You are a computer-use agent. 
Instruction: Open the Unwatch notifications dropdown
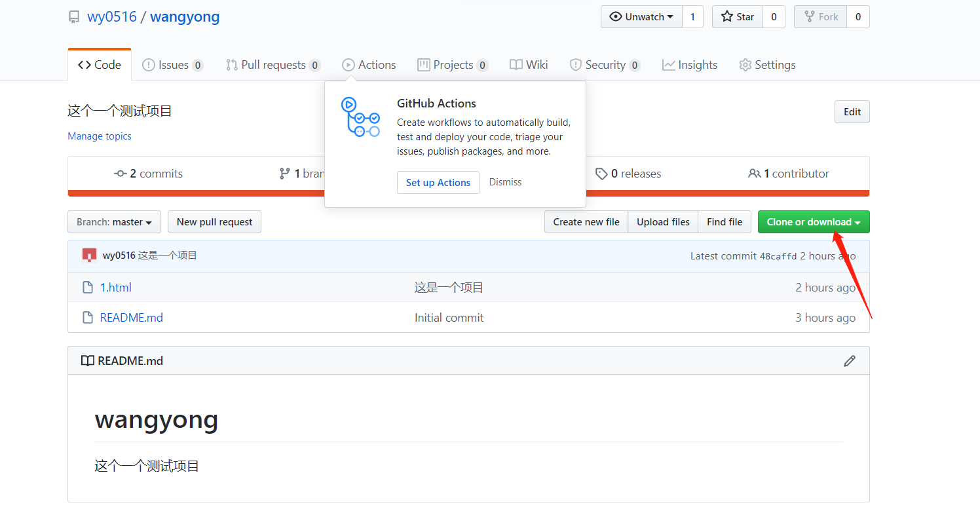coord(641,17)
